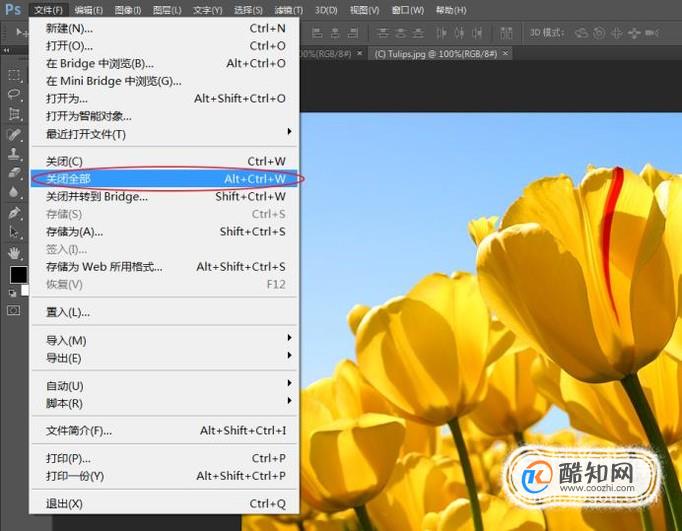Open the 3D(D) menu
Screen dimensions: 682x531
pos(326,10)
